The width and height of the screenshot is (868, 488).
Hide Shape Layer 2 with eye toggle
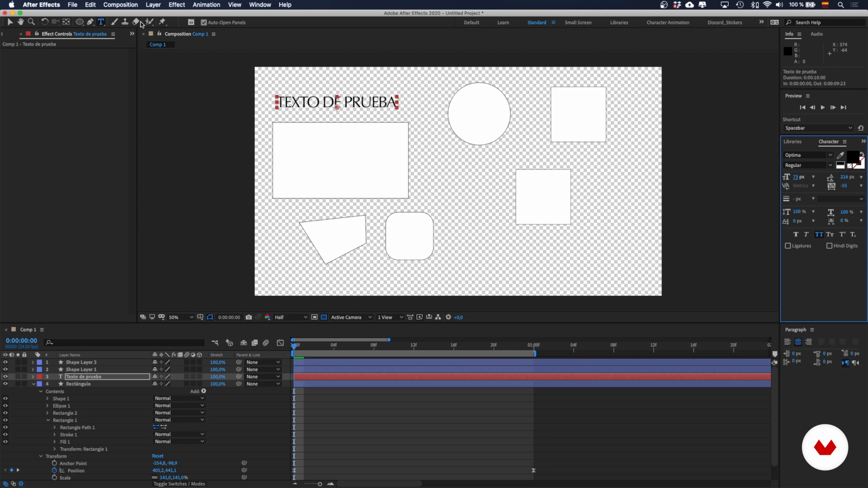[5, 362]
